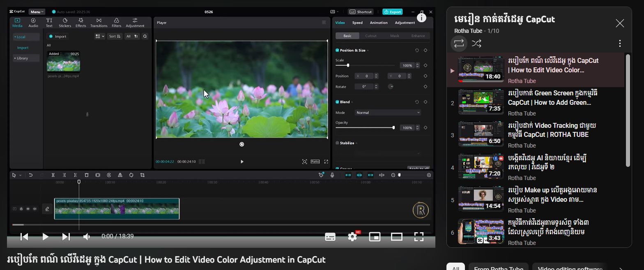
Task: Click the undo arrow in the timeline toolbar
Action: pyautogui.click(x=30, y=175)
